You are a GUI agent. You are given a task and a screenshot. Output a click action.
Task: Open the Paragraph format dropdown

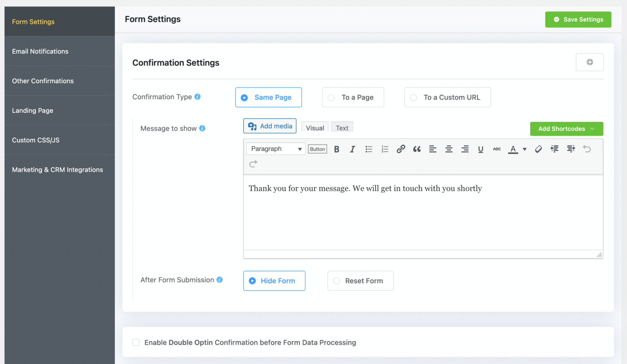(276, 149)
